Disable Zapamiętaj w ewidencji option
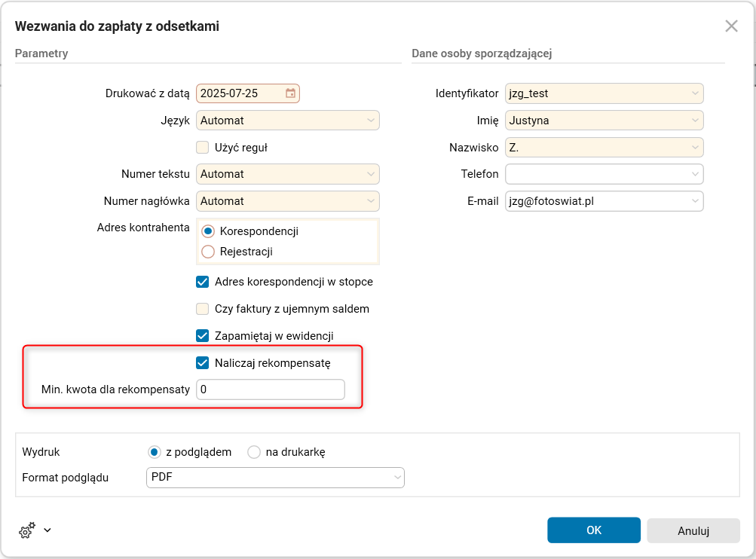Viewport: 756px width, 559px height. tap(203, 336)
